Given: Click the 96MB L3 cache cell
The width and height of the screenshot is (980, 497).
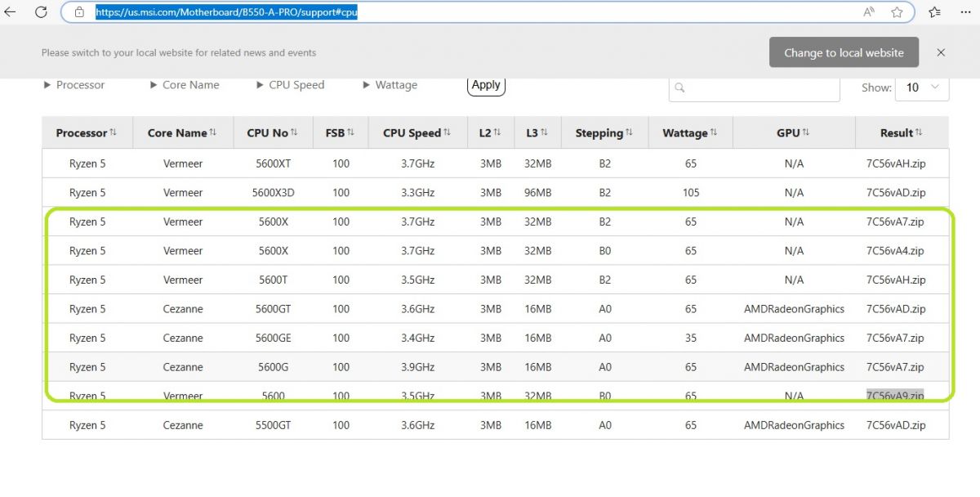Looking at the screenshot, I should click(x=538, y=193).
